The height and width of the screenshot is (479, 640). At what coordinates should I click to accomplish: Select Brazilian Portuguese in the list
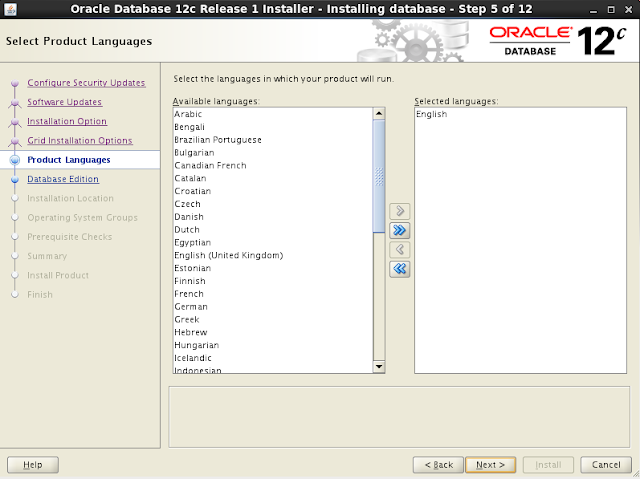point(273,140)
